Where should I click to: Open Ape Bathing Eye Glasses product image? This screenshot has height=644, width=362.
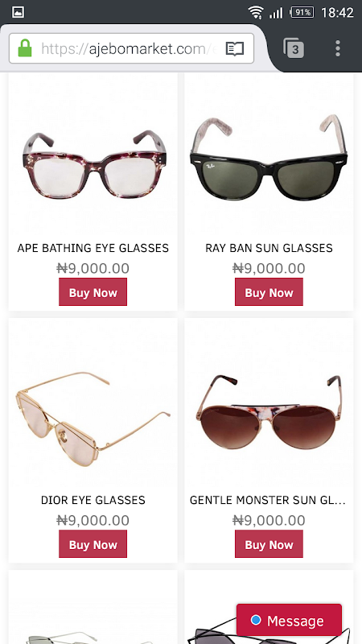[94, 165]
